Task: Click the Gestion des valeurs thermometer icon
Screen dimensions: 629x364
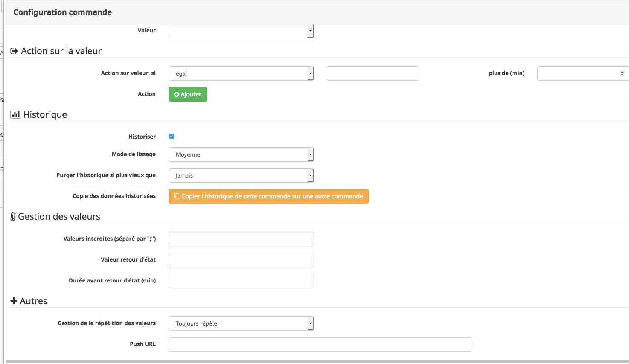Action: point(13,217)
